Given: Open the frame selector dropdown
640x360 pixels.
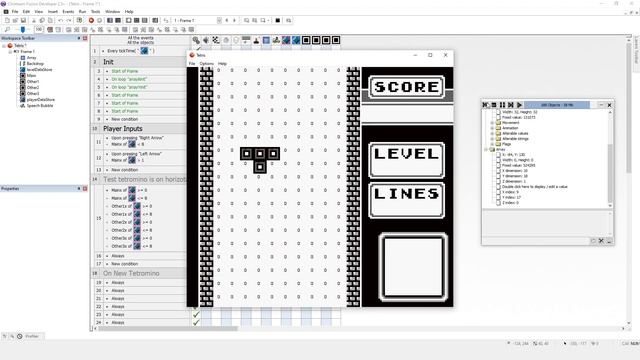Looking at the screenshot, I should click(219, 20).
